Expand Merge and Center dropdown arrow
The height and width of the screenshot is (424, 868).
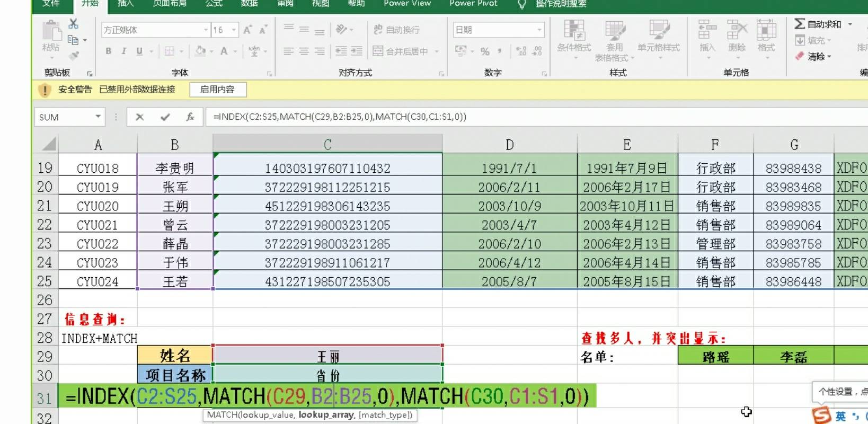[437, 51]
